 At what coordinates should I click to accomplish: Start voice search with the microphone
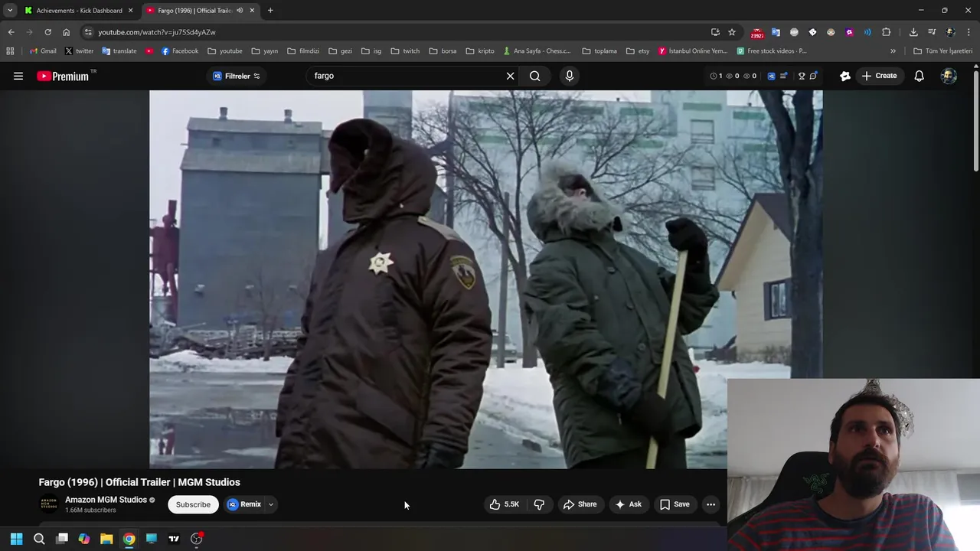pyautogui.click(x=569, y=76)
